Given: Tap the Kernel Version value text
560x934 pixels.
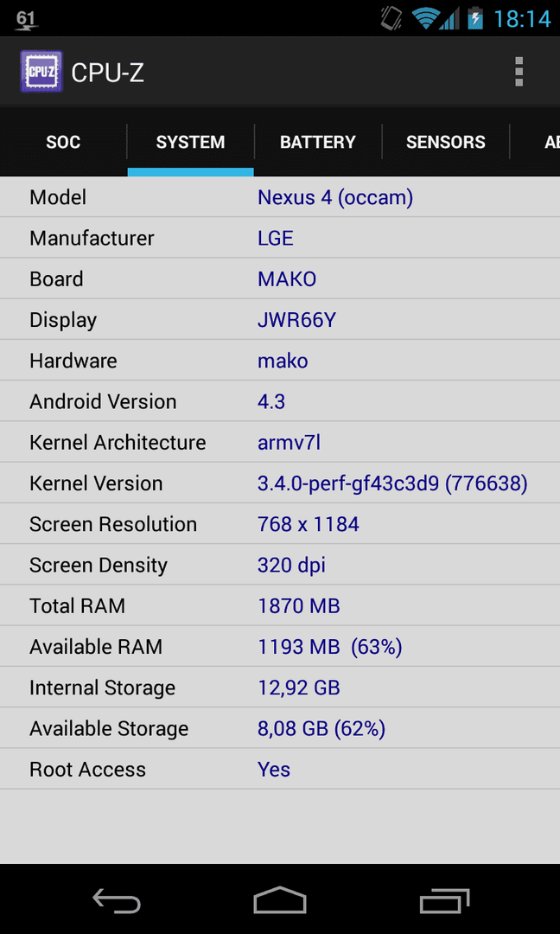Looking at the screenshot, I should (392, 483).
